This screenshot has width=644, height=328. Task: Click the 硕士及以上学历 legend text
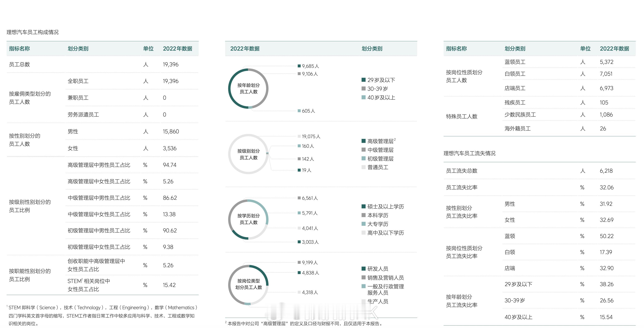point(386,206)
